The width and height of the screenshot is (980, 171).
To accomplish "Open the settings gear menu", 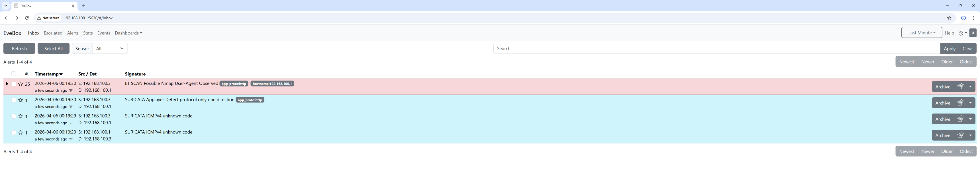I will (962, 33).
